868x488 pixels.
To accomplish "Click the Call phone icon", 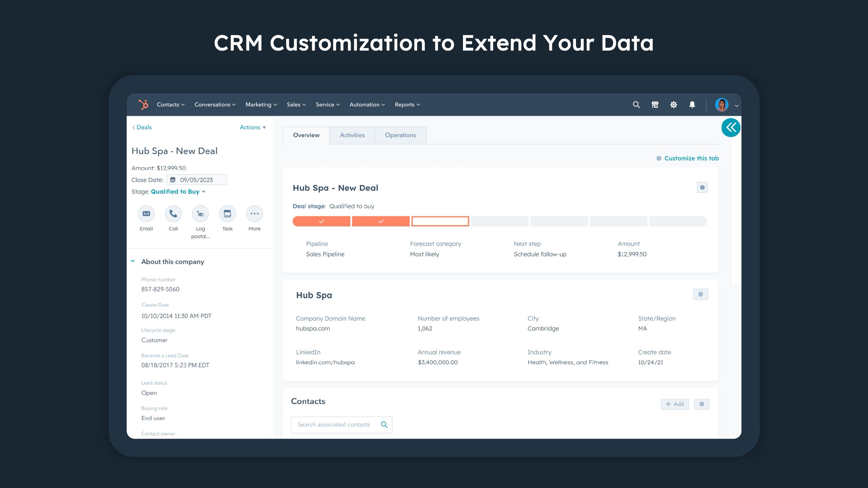I will pyautogui.click(x=173, y=213).
